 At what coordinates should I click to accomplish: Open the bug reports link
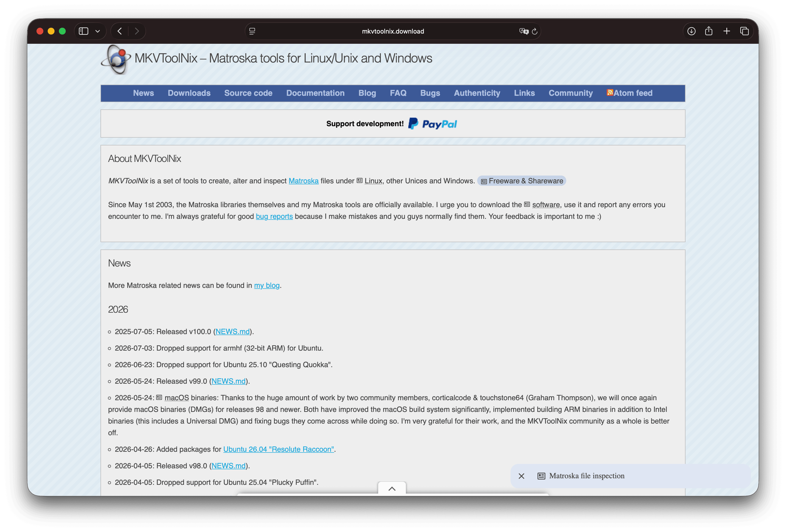click(274, 216)
